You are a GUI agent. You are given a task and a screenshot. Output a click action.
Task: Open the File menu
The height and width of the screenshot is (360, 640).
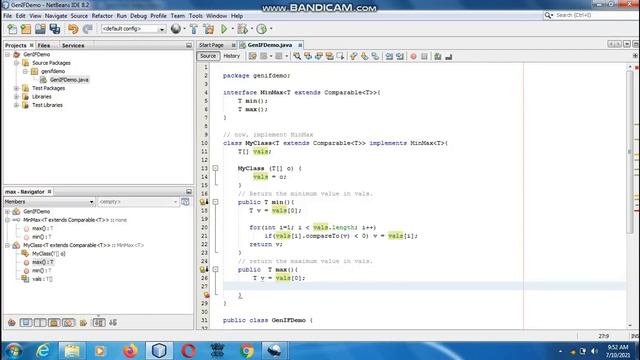[x=7, y=16]
